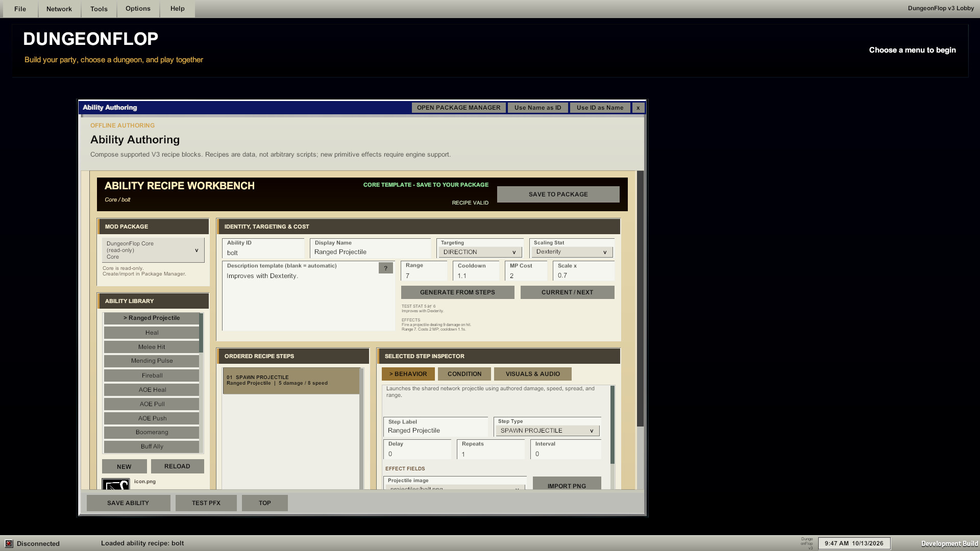Open the Tools menu
The width and height of the screenshot is (980, 551).
(x=99, y=9)
